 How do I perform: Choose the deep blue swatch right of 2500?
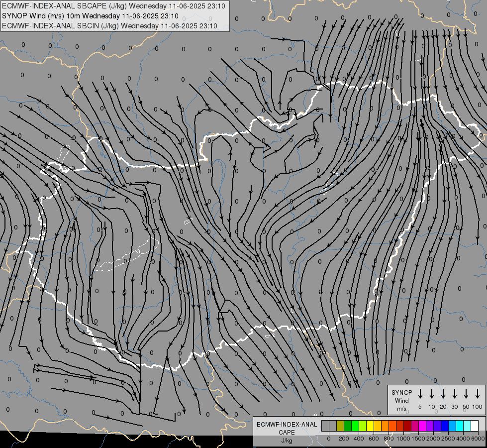click(444, 426)
